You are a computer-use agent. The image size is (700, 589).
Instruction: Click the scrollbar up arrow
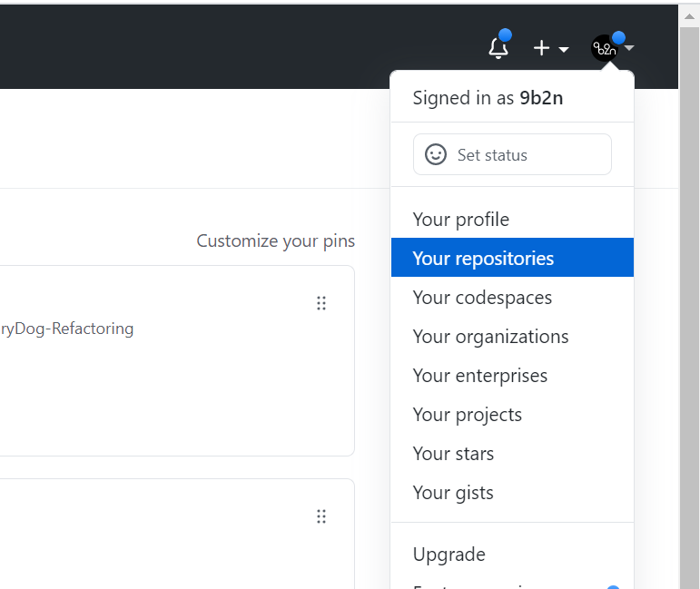[689, 16]
